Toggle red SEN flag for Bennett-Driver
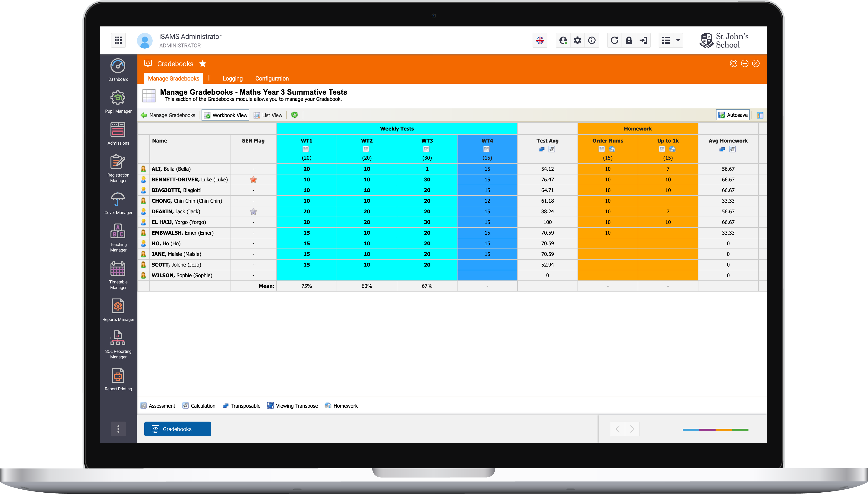This screenshot has width=868, height=494. coord(253,180)
